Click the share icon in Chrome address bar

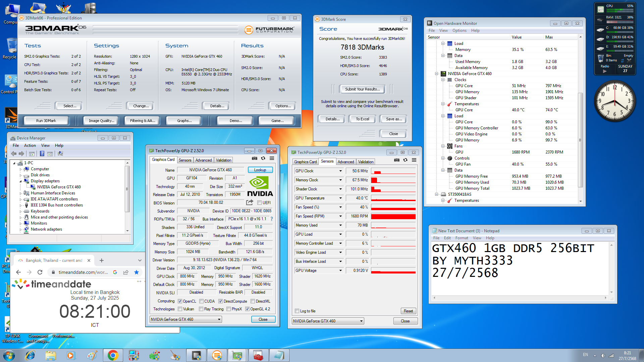126,272
